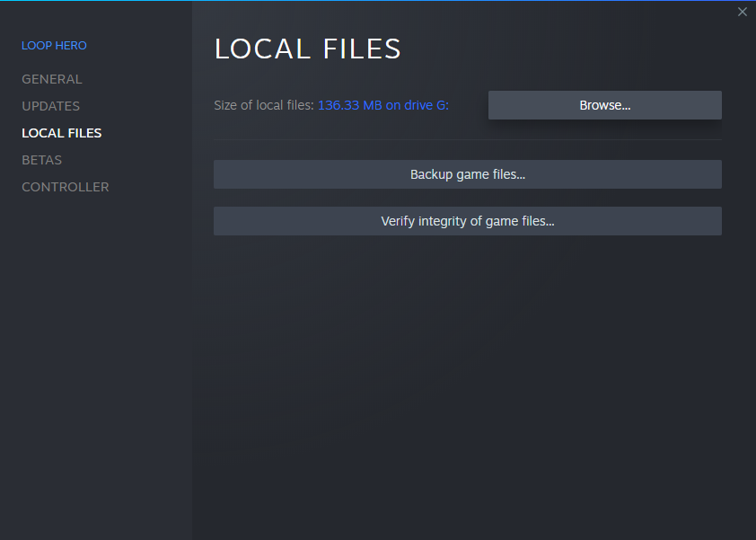Click the LOOP HERO game title
The image size is (756, 540).
pos(54,46)
